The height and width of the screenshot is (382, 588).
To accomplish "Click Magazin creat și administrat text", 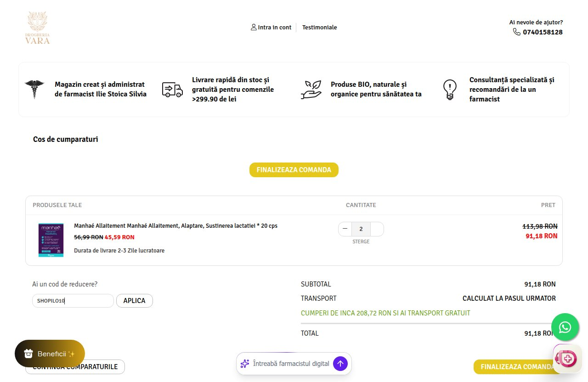I will pyautogui.click(x=101, y=90).
